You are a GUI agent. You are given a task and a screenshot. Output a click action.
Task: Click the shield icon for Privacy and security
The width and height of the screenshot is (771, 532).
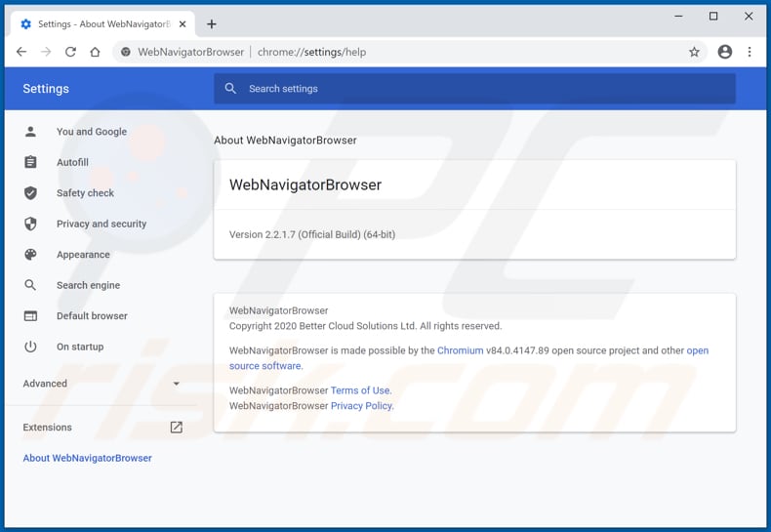click(x=30, y=224)
